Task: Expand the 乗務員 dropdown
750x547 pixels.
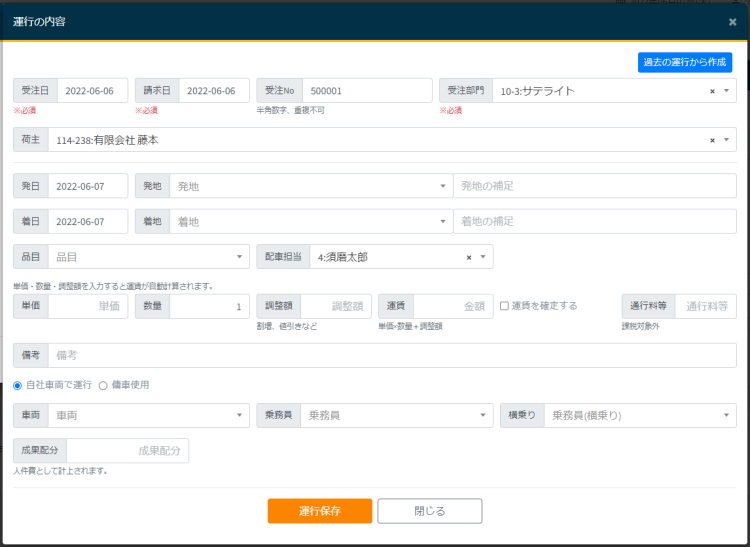Action: click(483, 415)
